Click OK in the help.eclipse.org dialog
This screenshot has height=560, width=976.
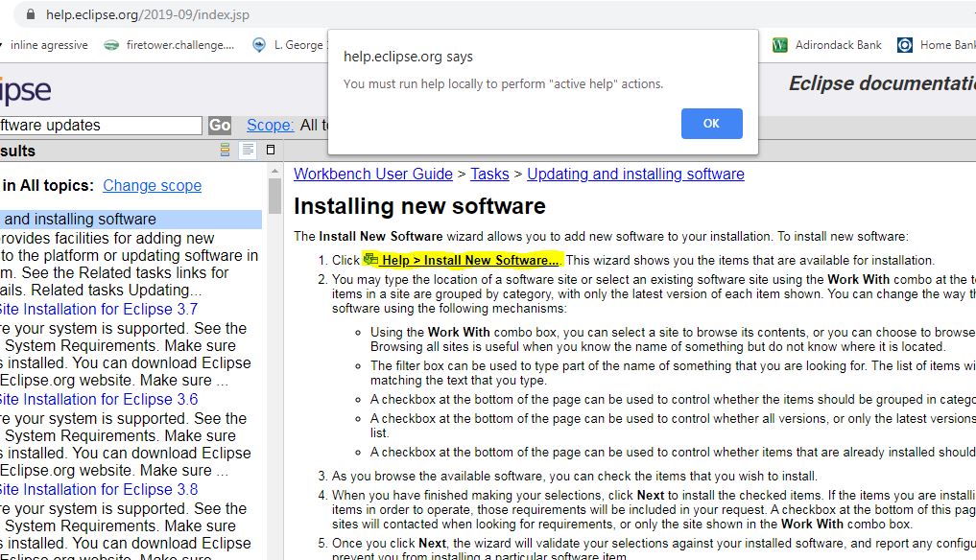pos(711,123)
